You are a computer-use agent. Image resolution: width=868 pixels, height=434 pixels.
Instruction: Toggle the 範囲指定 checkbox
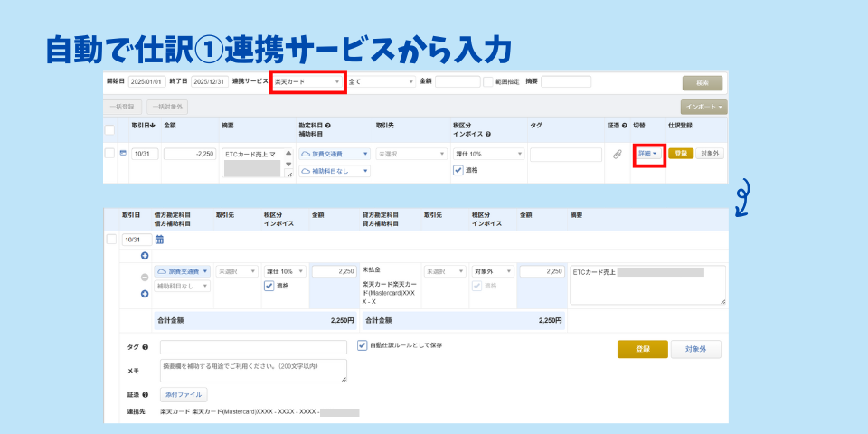pos(488,81)
